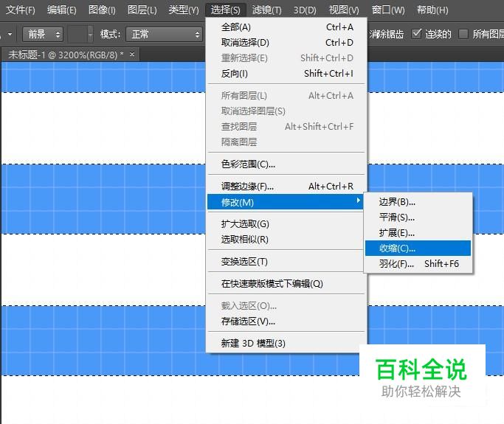Open 边界(B) border dialog
This screenshot has height=424, width=504.
click(418, 202)
